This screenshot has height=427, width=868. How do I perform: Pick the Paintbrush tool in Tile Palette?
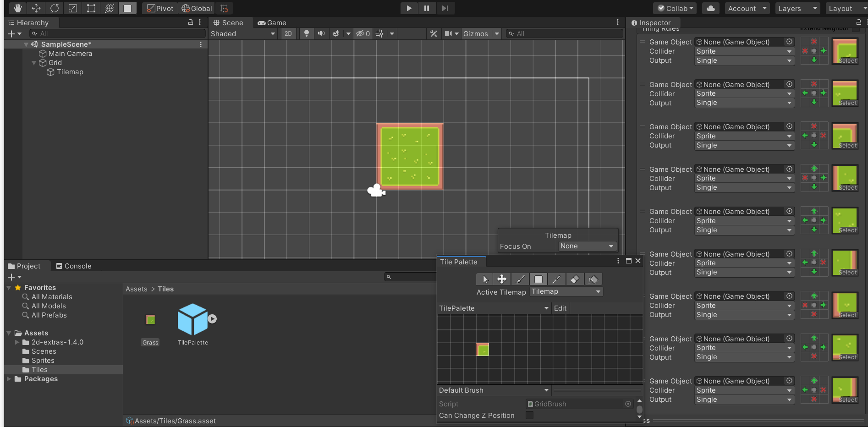520,279
